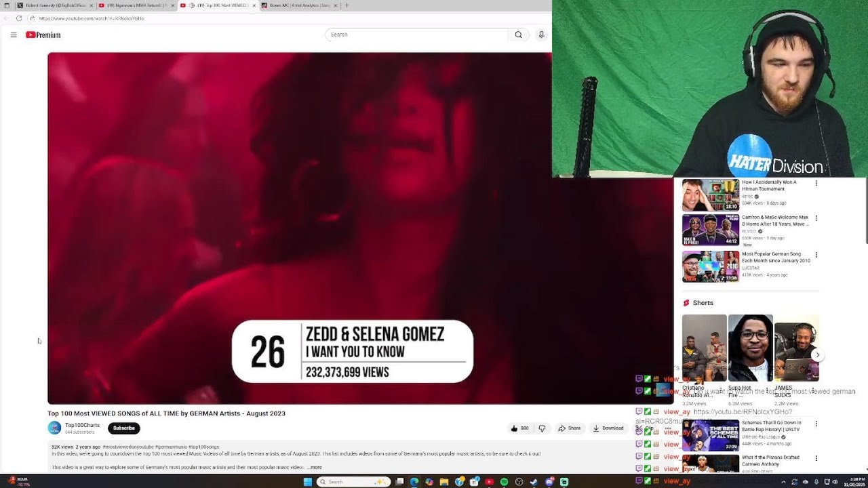Open options for the Most Popular German Song video
This screenshot has height=488, width=868.
click(x=816, y=255)
